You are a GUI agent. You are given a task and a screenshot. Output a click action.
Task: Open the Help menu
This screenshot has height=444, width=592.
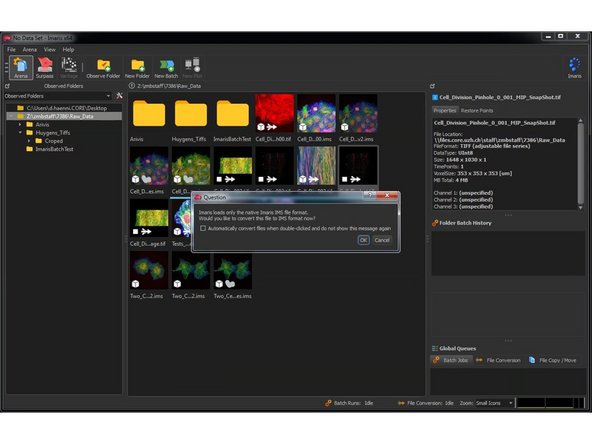[68, 49]
